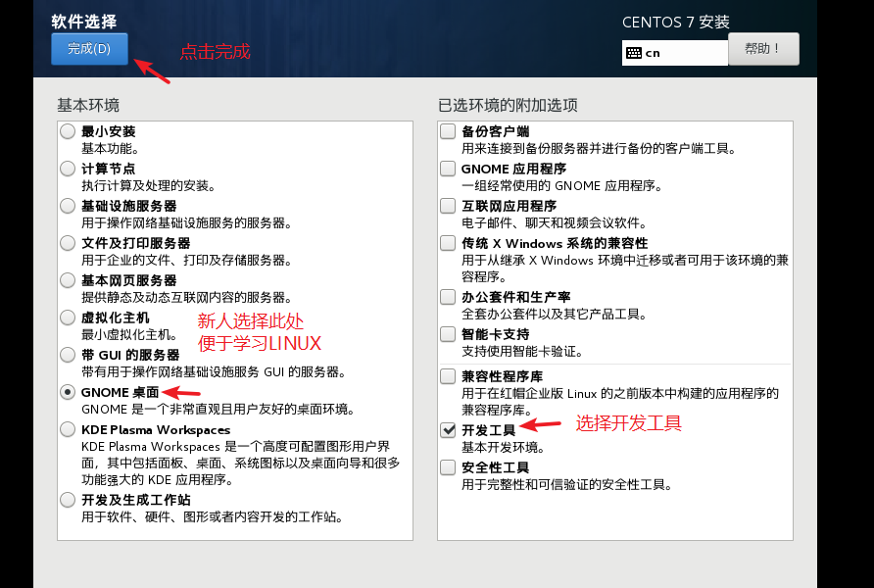
Task: Select the KDE Plasma Workspaces radio button
Action: 68,429
